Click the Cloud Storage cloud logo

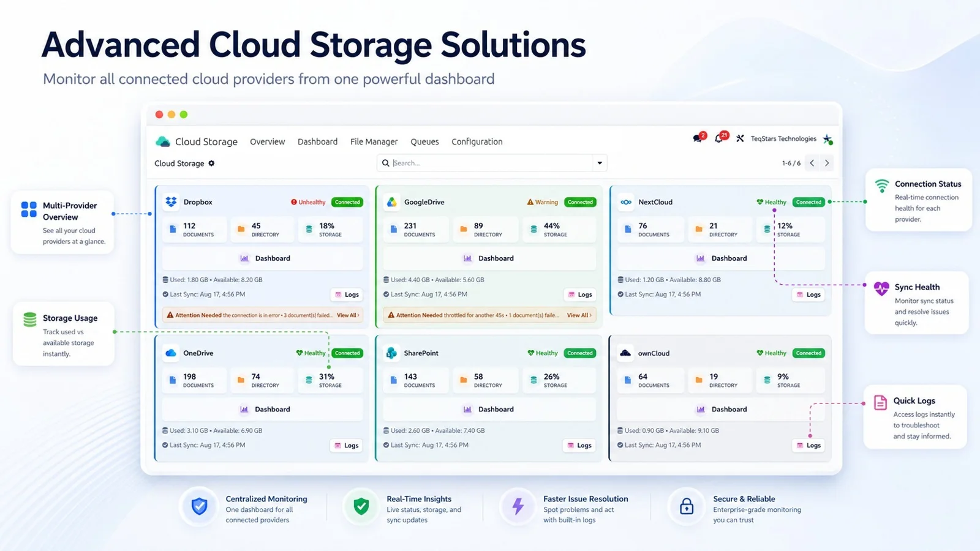tap(163, 141)
